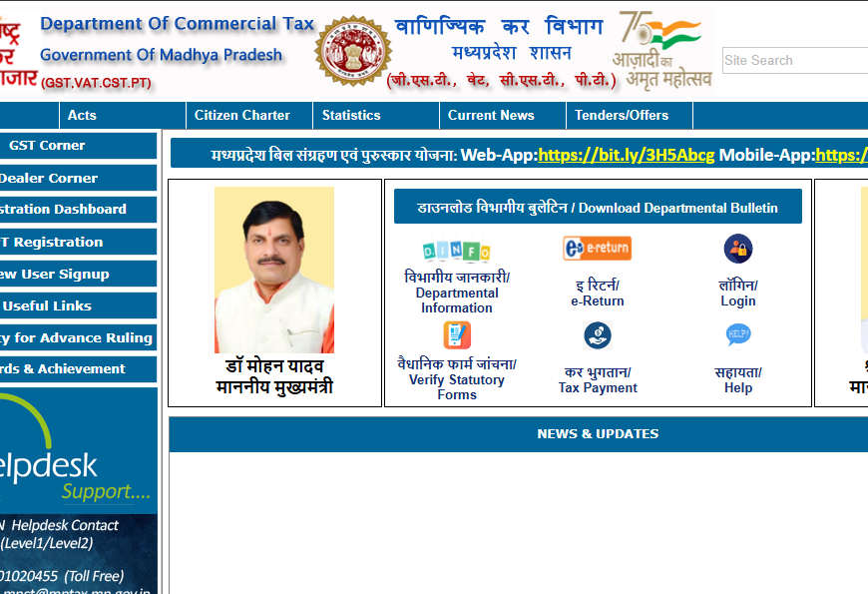Screen dimensions: 868x594
Task: Select Statistics in the navigation bar
Action: [x=351, y=115]
